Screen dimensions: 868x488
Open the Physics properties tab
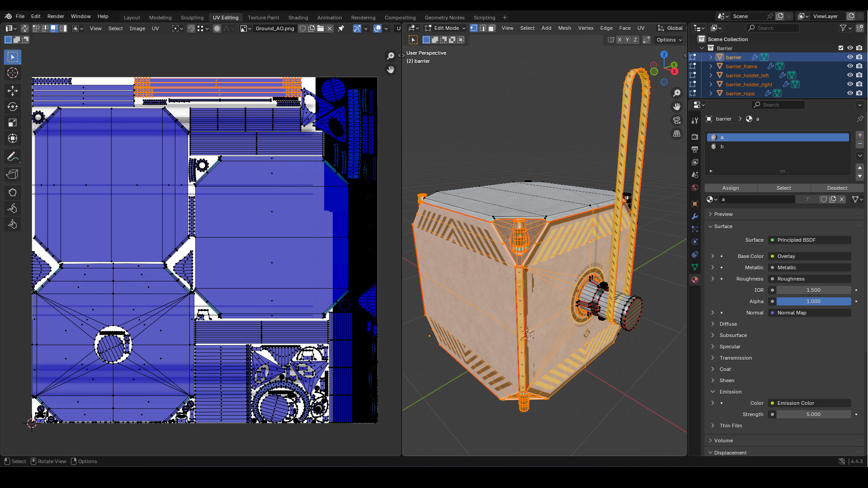695,242
